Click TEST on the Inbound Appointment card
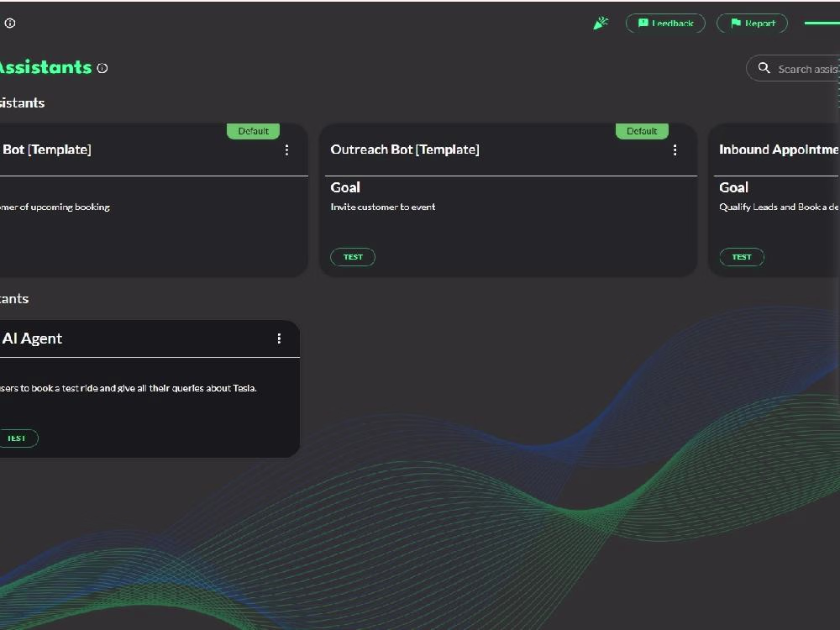Image resolution: width=840 pixels, height=630 pixels. [x=742, y=257]
